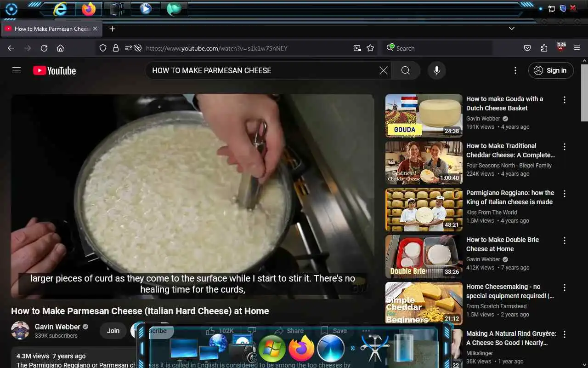This screenshot has height=368, width=588.
Task: Click the page vertical scrollbar
Action: tap(584, 92)
